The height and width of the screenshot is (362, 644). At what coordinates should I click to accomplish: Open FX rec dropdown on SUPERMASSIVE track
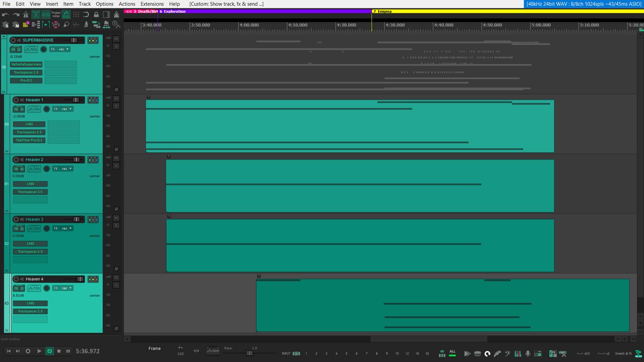pyautogui.click(x=60, y=49)
